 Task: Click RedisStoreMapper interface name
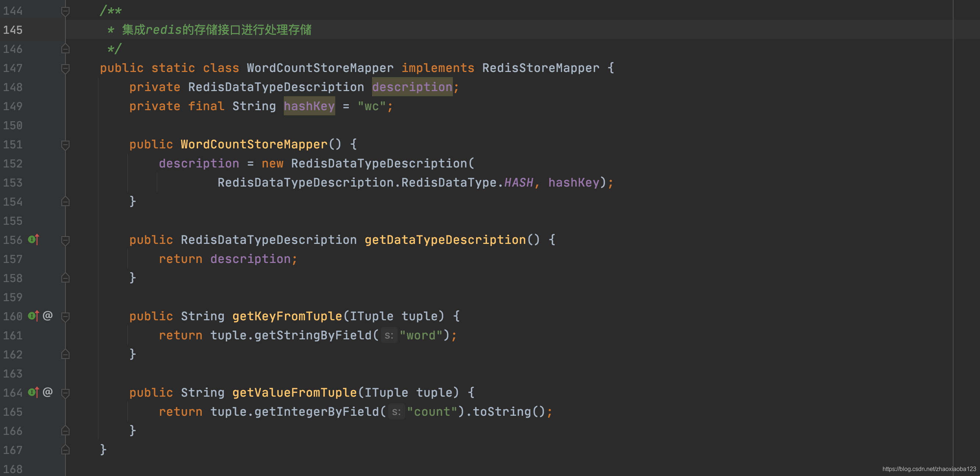[541, 68]
